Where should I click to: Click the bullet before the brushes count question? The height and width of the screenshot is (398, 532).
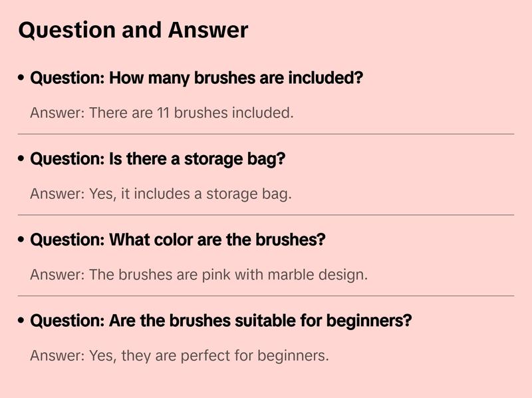pyautogui.click(x=22, y=79)
